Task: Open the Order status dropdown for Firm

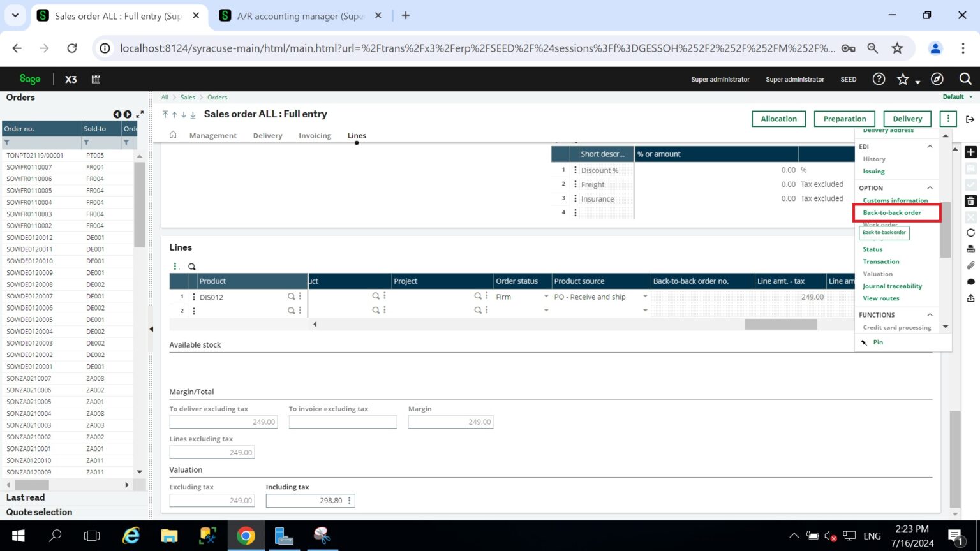Action: 546,297
